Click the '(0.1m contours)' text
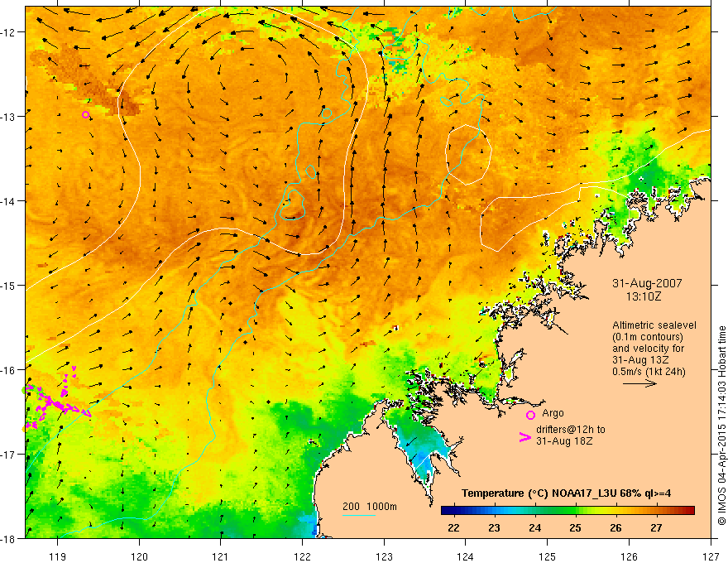This screenshot has width=728, height=563. tap(648, 337)
